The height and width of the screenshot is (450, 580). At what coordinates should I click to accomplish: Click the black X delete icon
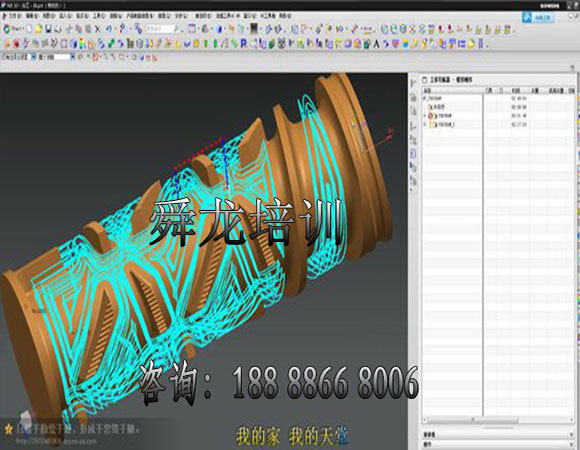(x=97, y=29)
